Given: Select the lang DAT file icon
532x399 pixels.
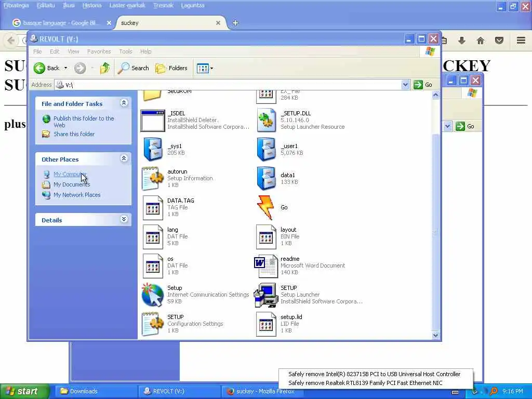Looking at the screenshot, I should (x=153, y=237).
